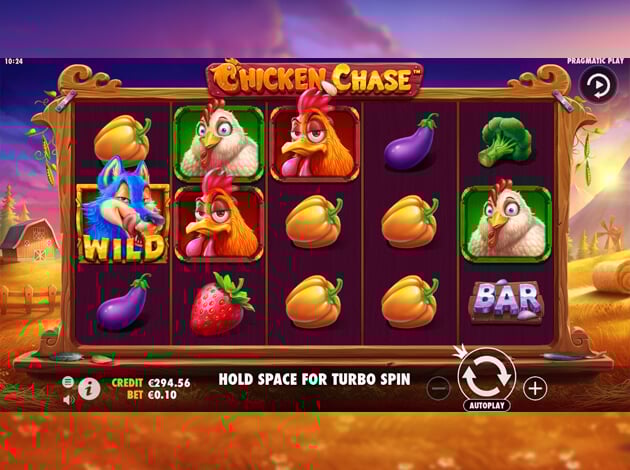
Task: Click the broccoli symbol
Action: click(x=505, y=141)
